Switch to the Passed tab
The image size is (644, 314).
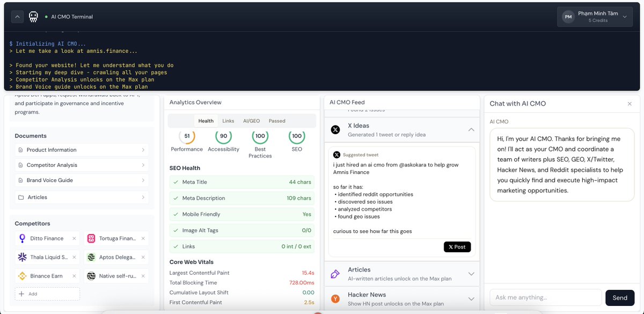(x=277, y=121)
